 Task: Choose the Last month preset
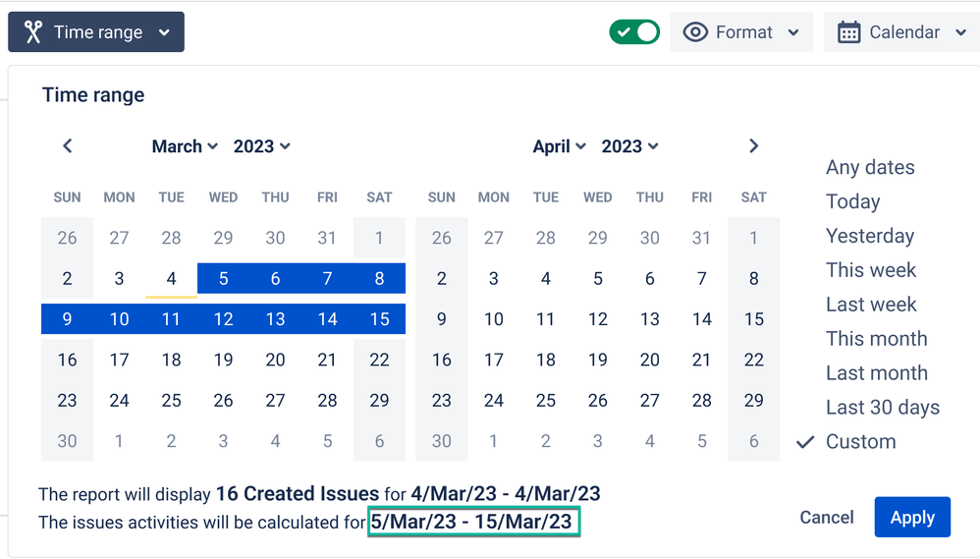[x=876, y=372]
